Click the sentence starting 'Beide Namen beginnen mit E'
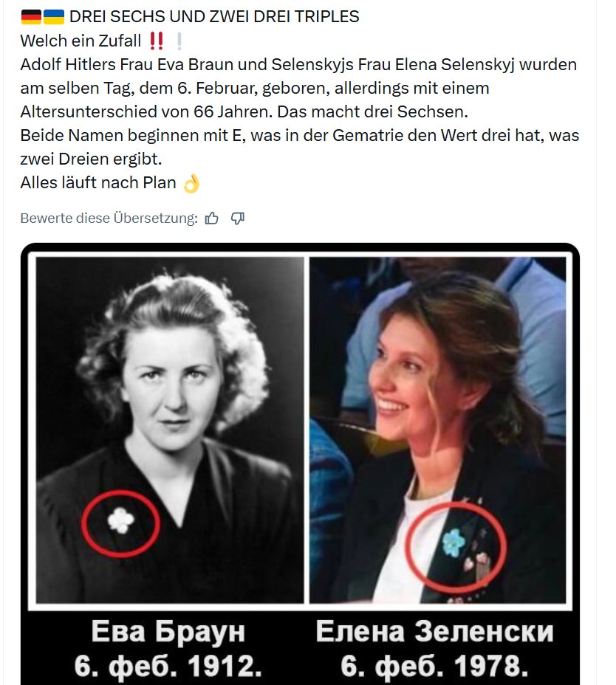This screenshot has height=685, width=616. (x=299, y=147)
